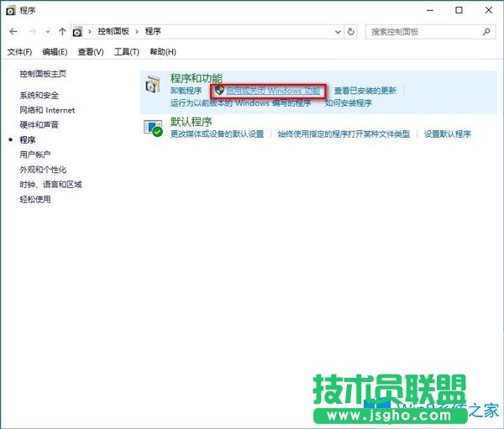Go to 控制面板主页

click(x=43, y=74)
